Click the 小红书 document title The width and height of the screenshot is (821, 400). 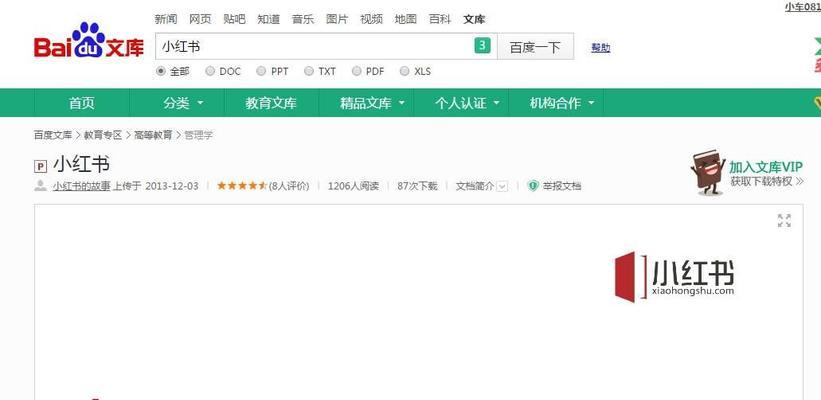pos(82,165)
